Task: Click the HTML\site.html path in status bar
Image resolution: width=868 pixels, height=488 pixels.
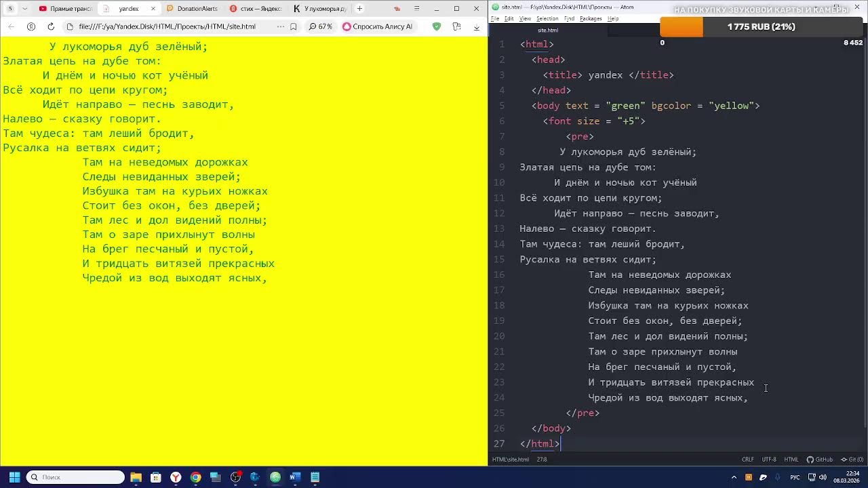Action: tap(511, 460)
